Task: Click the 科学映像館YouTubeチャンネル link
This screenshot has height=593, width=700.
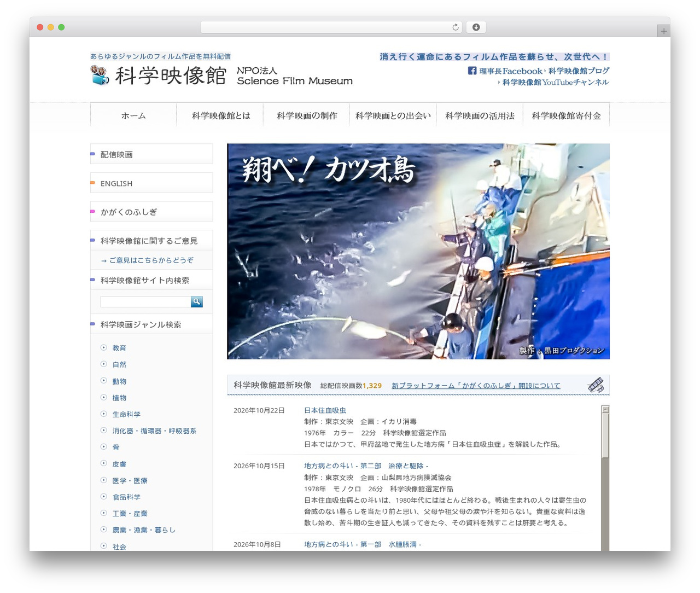Action: (x=555, y=82)
